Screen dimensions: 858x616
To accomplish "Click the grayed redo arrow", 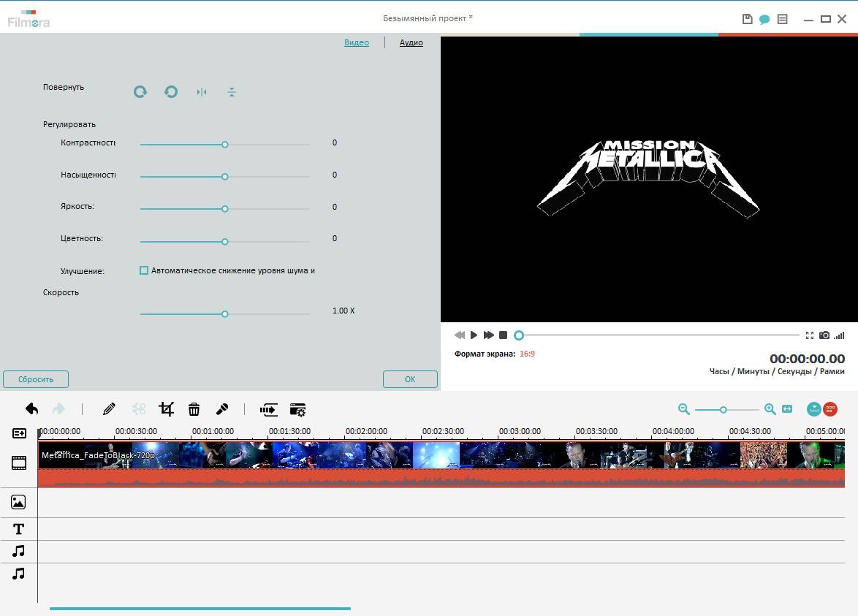I will point(58,408).
